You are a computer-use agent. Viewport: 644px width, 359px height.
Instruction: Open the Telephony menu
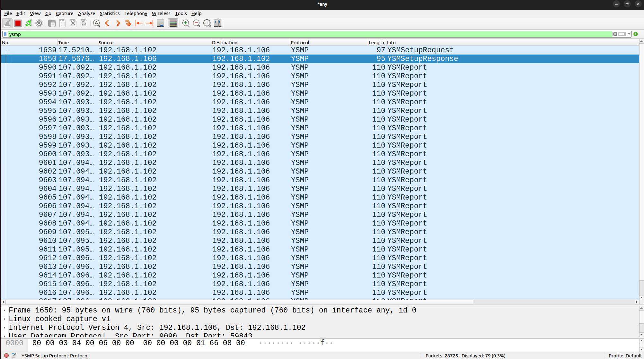tap(136, 13)
